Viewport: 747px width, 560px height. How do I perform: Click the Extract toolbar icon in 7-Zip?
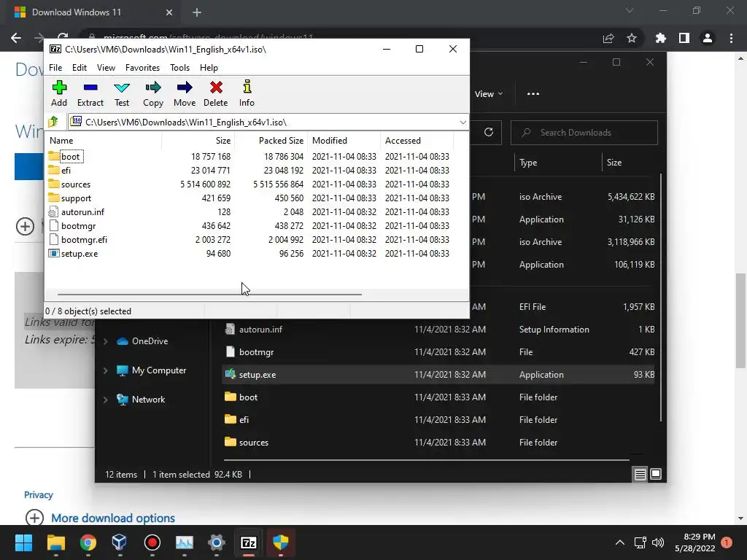click(x=90, y=93)
